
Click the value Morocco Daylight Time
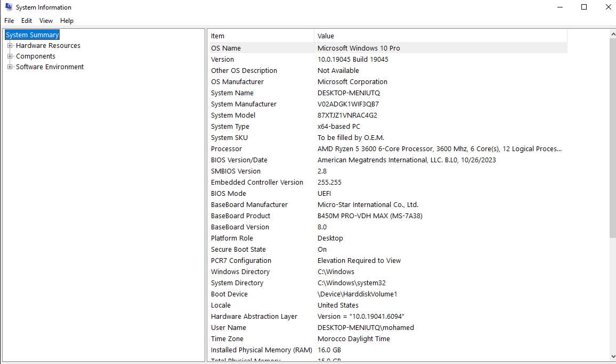coord(354,339)
